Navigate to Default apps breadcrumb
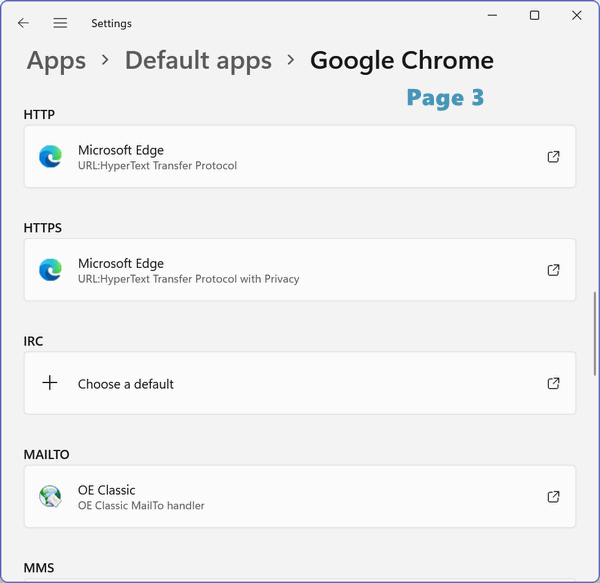Viewport: 600px width, 583px height. point(198,60)
